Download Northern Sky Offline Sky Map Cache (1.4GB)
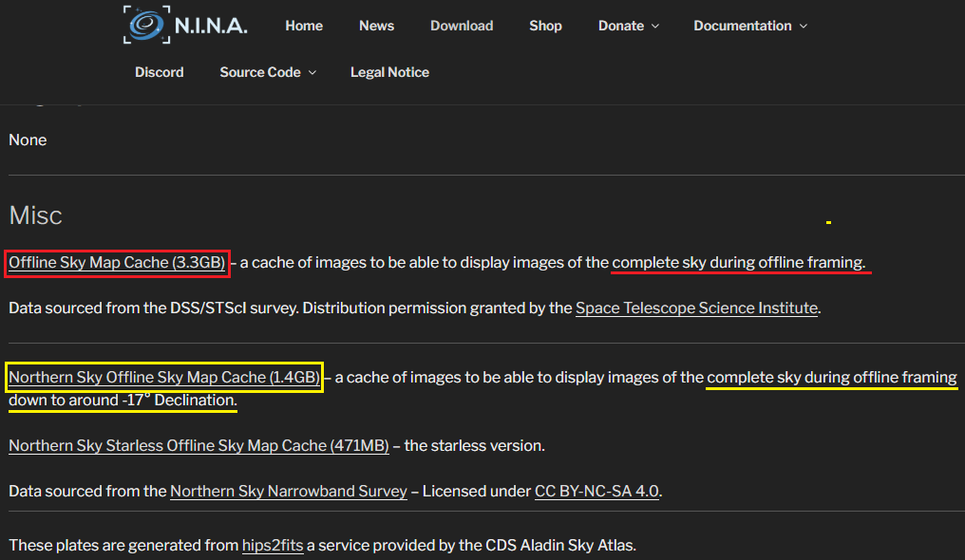 click(x=164, y=377)
